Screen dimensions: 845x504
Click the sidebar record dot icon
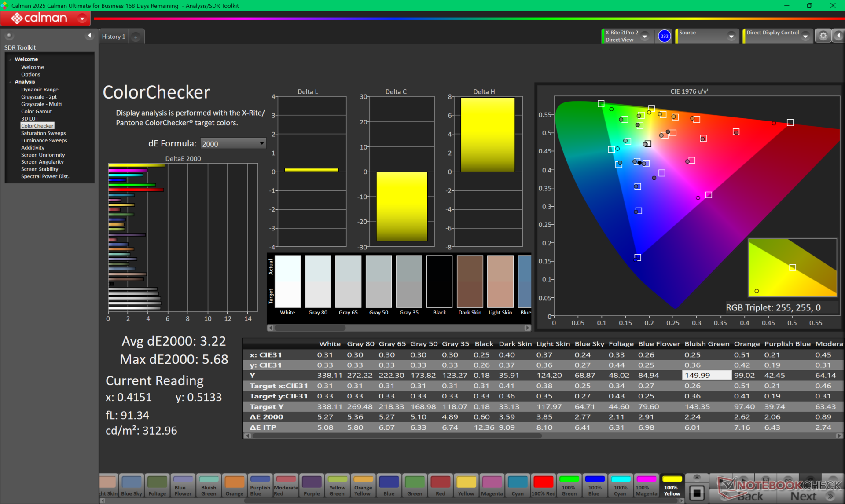point(9,36)
